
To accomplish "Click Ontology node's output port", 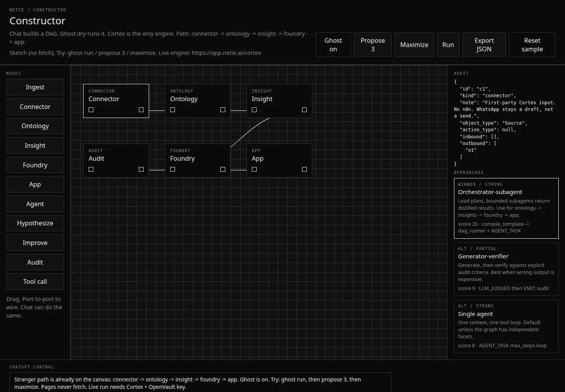I will point(223,110).
